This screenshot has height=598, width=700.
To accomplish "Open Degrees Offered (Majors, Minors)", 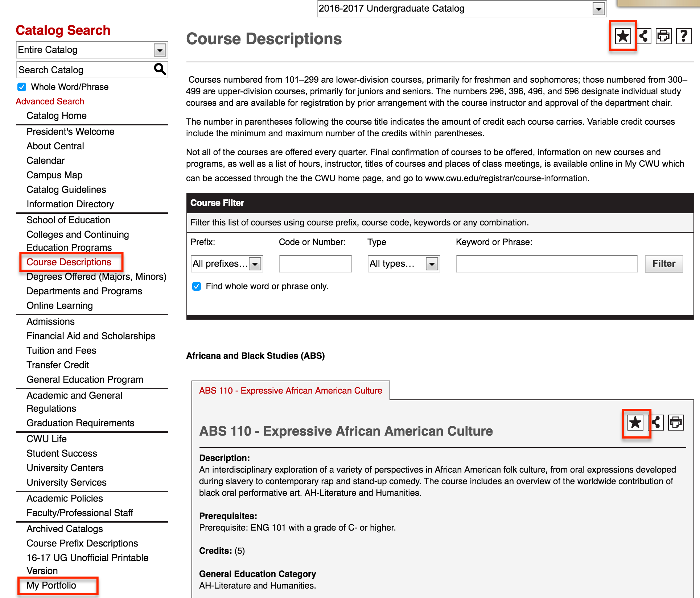I will click(96, 277).
